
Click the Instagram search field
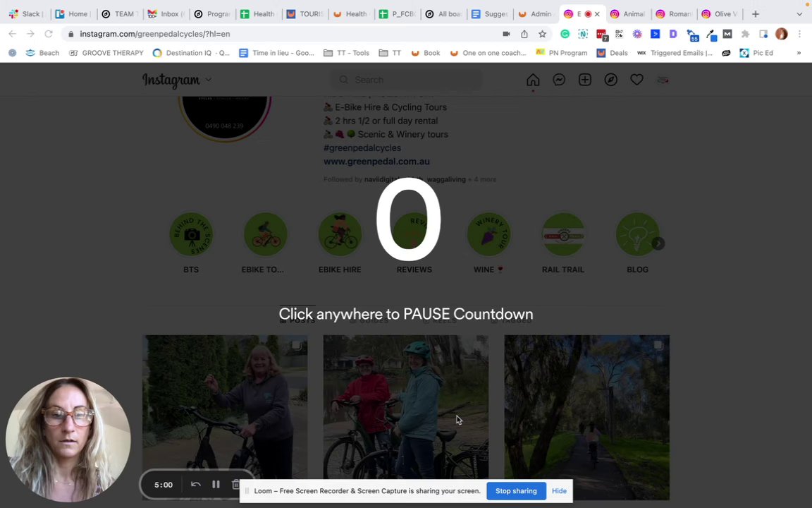(x=407, y=80)
